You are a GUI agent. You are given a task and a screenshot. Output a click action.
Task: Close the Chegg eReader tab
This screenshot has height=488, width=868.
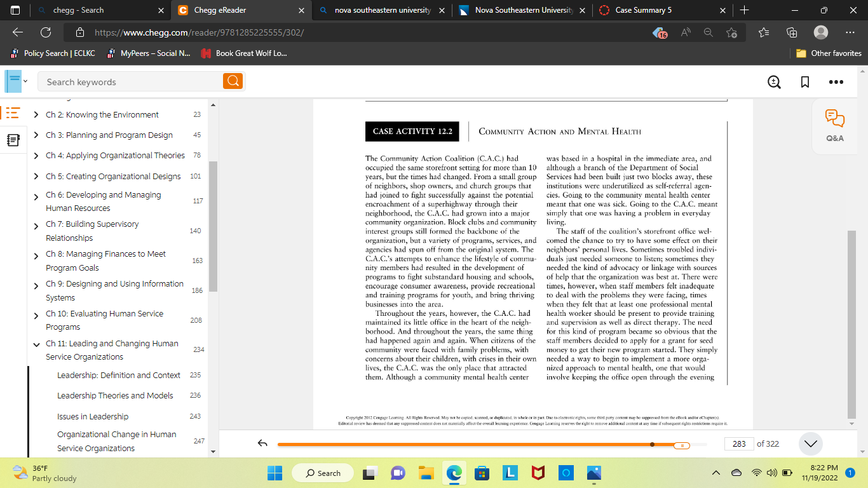pyautogui.click(x=301, y=10)
